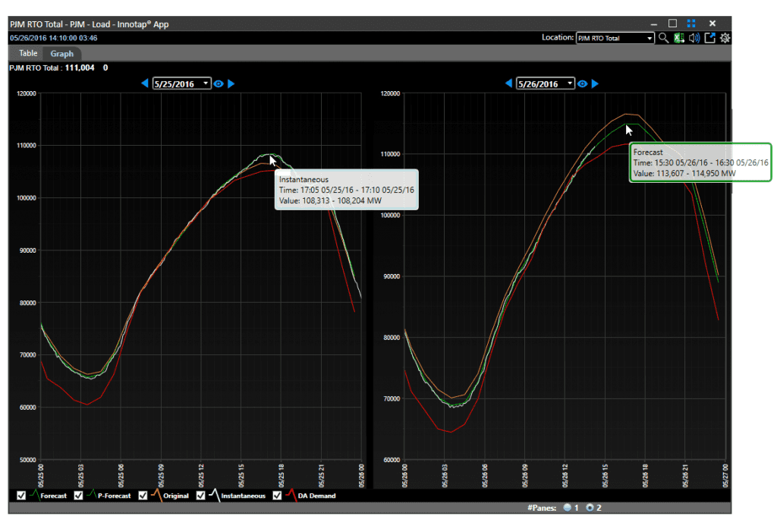The image size is (777, 532).
Task: Uncheck the Forecast series checkbox
Action: [x=20, y=496]
